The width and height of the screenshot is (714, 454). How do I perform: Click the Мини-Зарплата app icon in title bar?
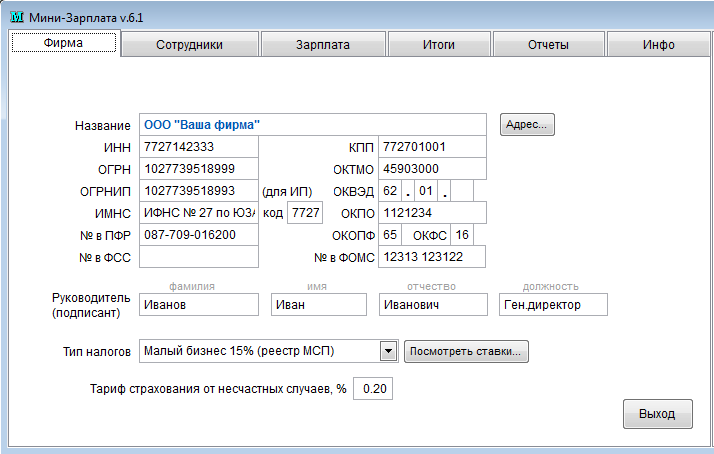(16, 14)
